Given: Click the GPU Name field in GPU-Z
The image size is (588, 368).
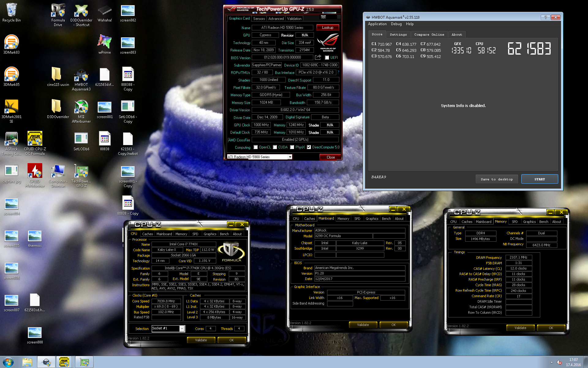Looking at the screenshot, I should [x=282, y=28].
